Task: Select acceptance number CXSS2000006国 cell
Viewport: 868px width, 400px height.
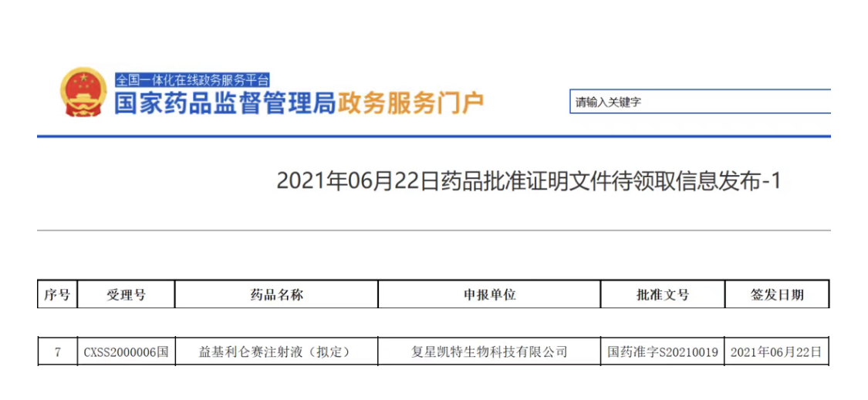Action: 126,352
